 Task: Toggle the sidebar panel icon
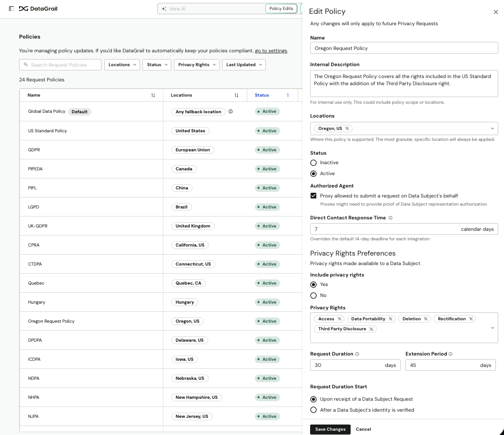click(11, 9)
